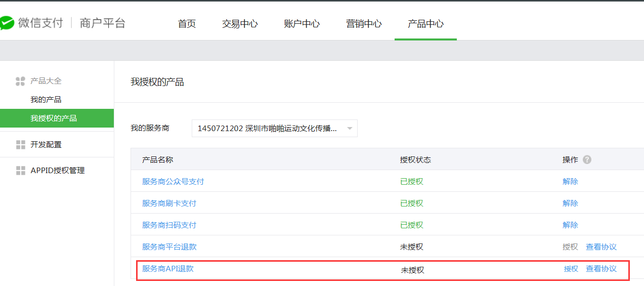Open the 服务商刷卡支付 product link

coord(169,203)
